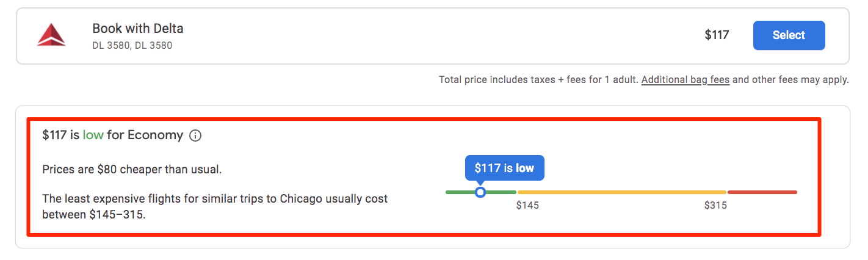Click the yellow typical-price segment of the bar

pos(622,192)
